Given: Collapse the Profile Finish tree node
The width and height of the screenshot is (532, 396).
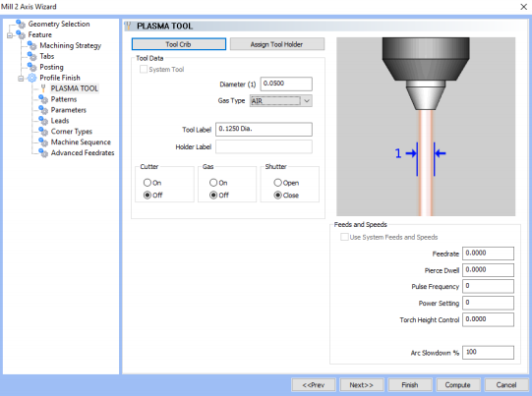Looking at the screenshot, I should click(21, 78).
